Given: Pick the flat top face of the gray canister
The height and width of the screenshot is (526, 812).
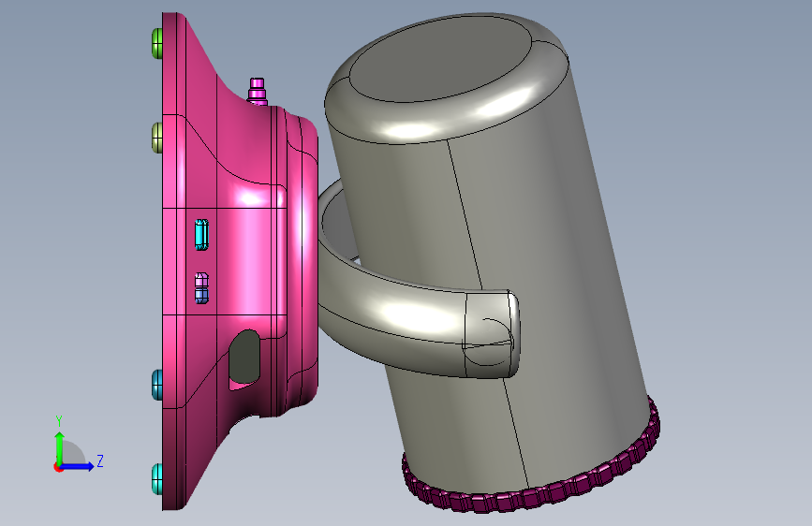Looking at the screenshot, I should tap(440, 61).
